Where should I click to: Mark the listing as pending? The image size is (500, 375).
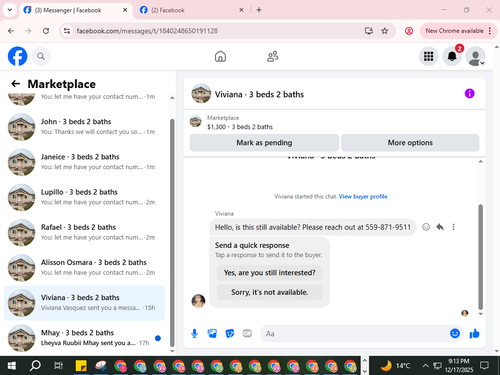click(264, 143)
